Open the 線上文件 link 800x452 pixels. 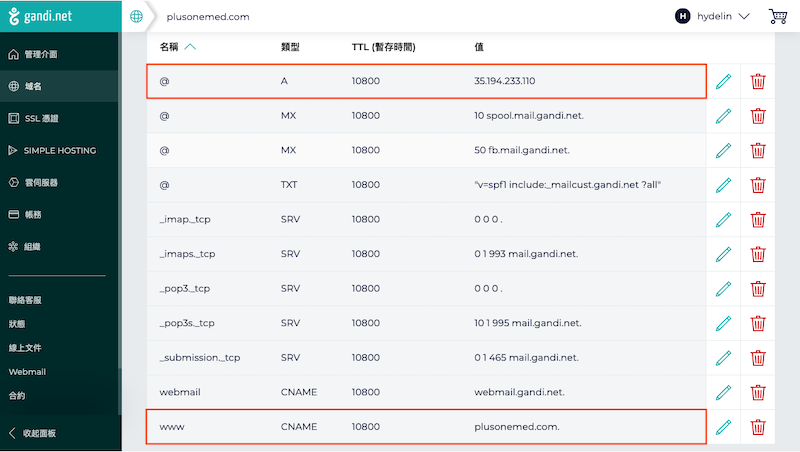25,348
